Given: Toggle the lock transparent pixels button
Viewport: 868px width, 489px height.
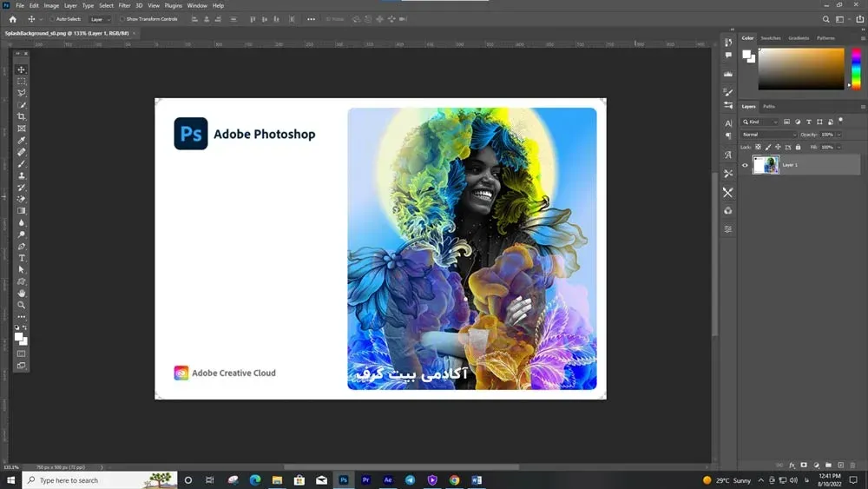Looking at the screenshot, I should coord(758,148).
